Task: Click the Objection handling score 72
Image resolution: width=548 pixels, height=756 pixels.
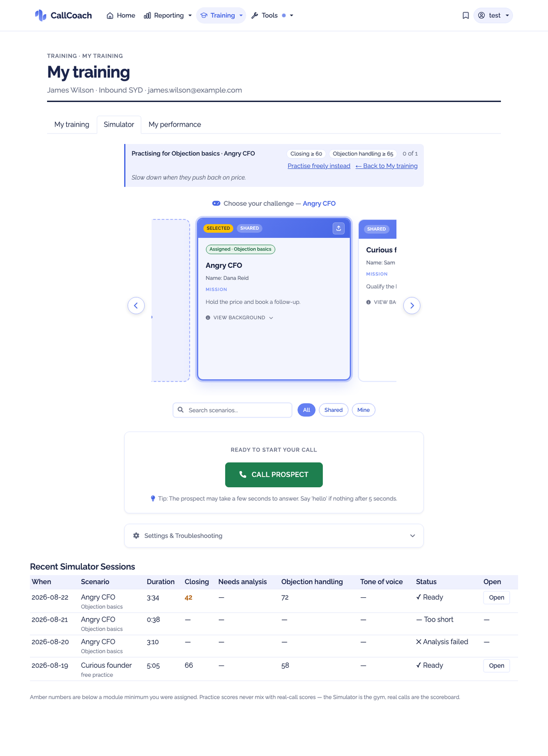Action: pos(285,597)
